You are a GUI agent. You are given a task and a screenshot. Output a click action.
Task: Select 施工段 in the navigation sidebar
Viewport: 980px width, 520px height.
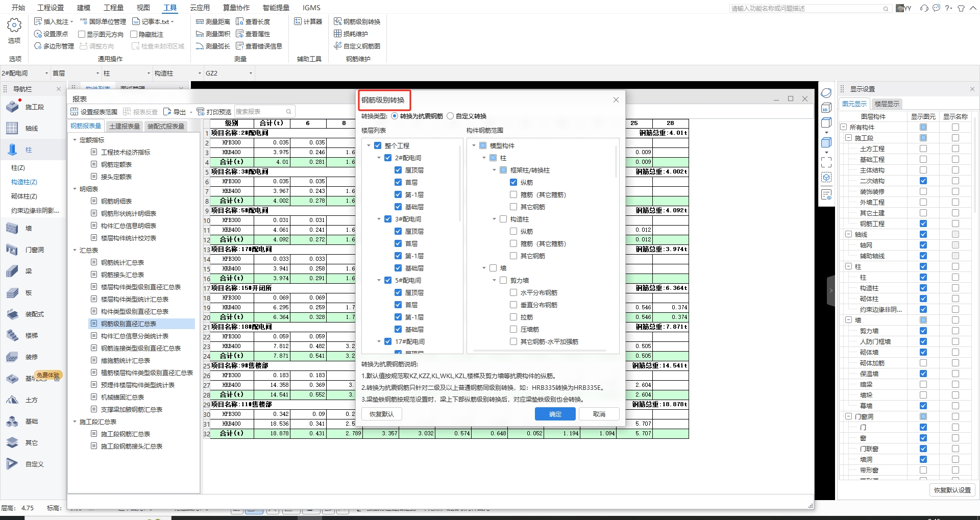[34, 107]
